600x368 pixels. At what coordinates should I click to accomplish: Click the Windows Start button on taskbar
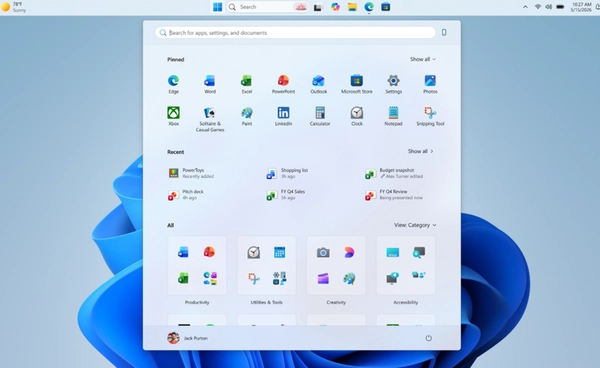pos(217,7)
